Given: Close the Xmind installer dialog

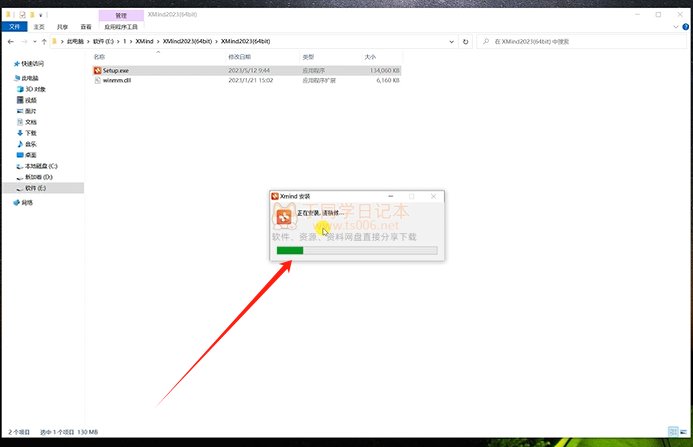Looking at the screenshot, I should click(433, 196).
